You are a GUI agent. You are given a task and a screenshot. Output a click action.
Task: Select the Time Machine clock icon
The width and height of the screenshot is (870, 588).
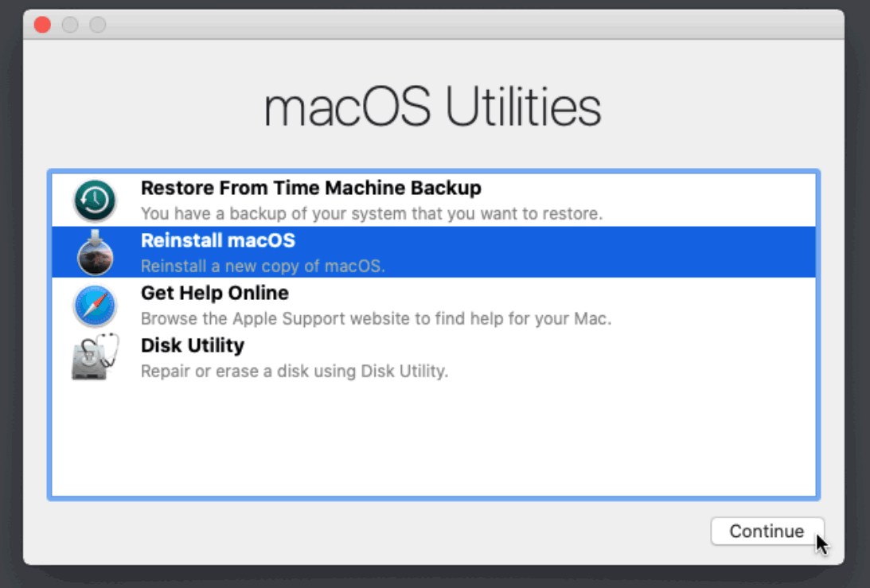(95, 201)
